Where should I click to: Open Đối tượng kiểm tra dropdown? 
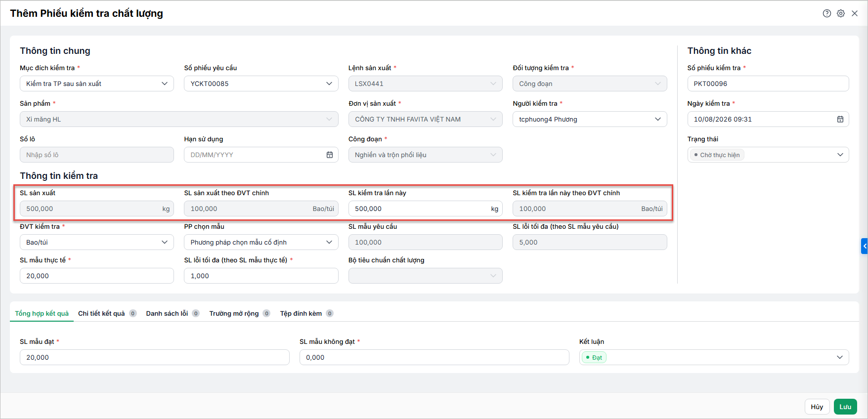(x=590, y=84)
